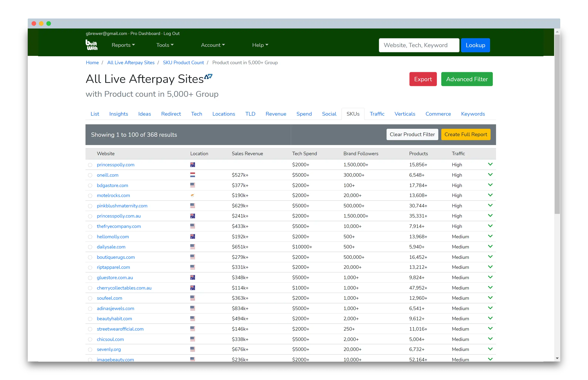Click Cyprus flag icon for motelrocks.com
588x380 pixels.
[x=192, y=195]
